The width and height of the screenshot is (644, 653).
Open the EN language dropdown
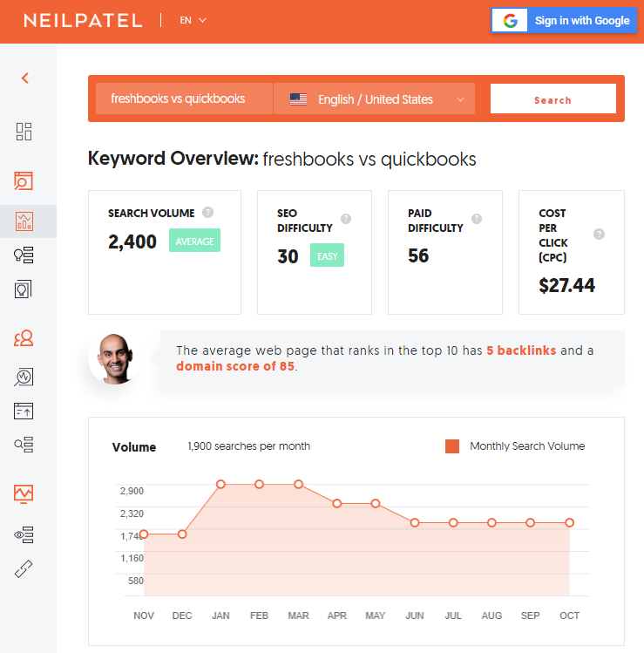193,20
